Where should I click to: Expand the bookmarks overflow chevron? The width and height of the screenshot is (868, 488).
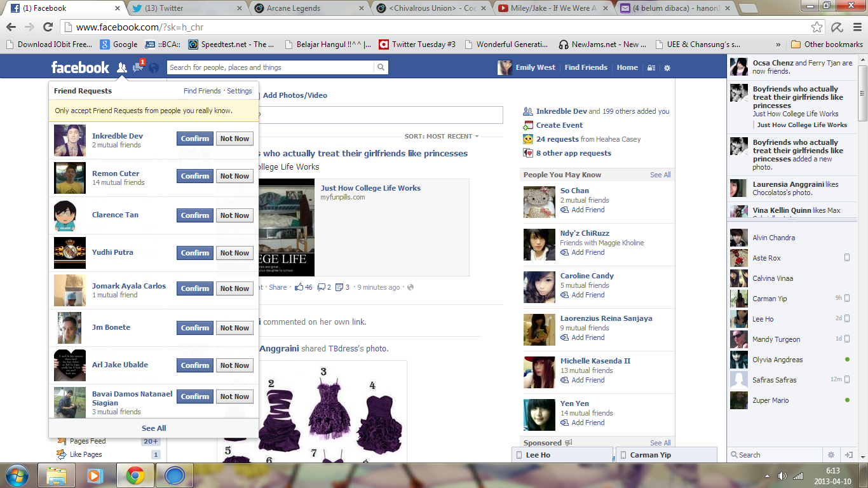coord(778,44)
